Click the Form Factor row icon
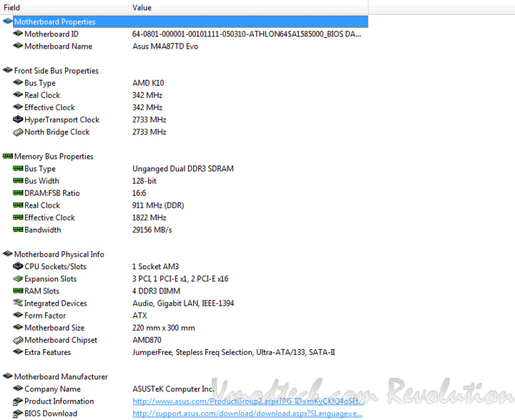Viewport: 515px width, 420px height. (x=18, y=315)
